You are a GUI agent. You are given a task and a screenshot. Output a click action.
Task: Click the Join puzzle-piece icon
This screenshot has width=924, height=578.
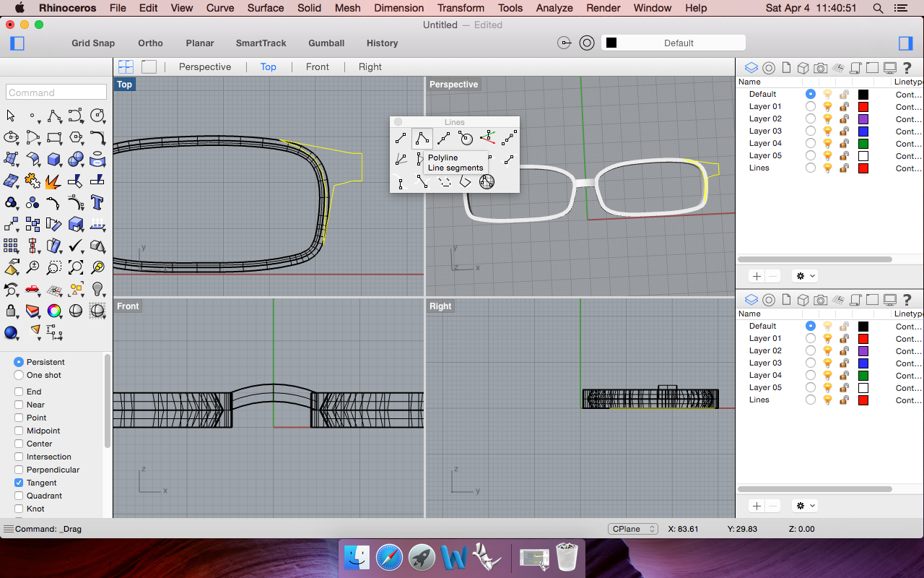point(32,181)
